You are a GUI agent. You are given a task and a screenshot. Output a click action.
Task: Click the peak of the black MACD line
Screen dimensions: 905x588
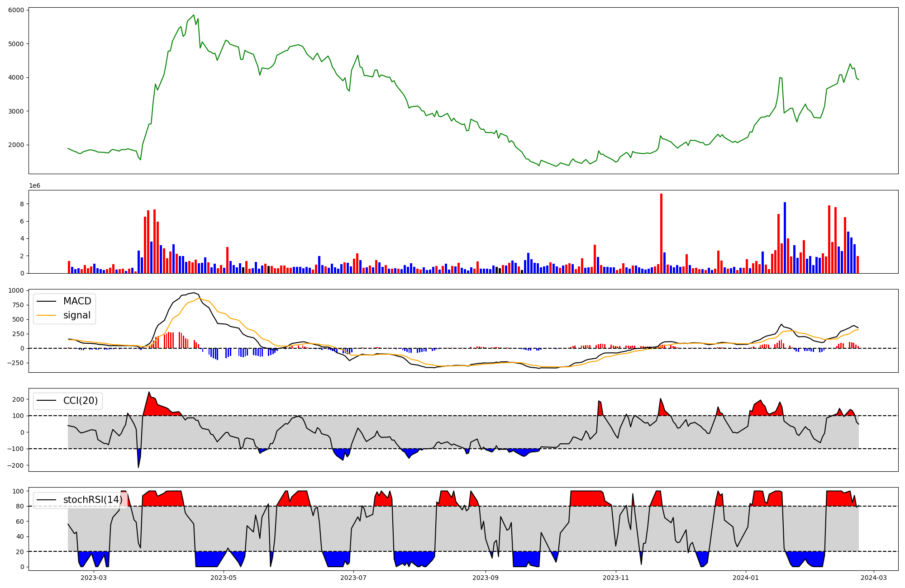coord(194,293)
